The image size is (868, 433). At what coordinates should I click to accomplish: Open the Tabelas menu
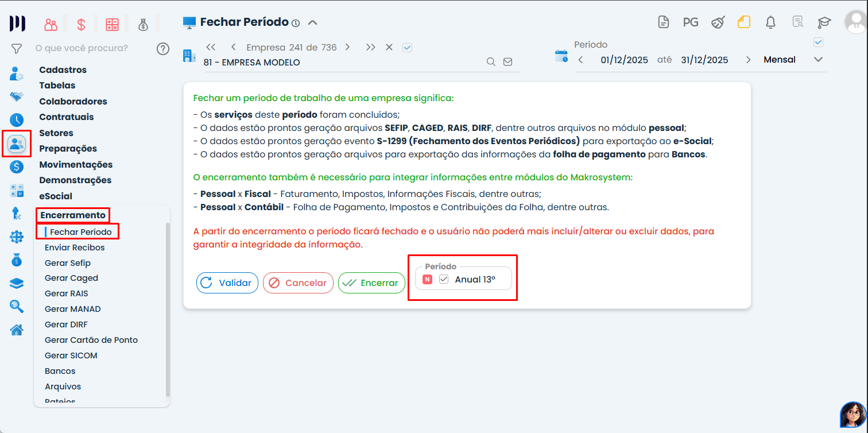tap(57, 86)
